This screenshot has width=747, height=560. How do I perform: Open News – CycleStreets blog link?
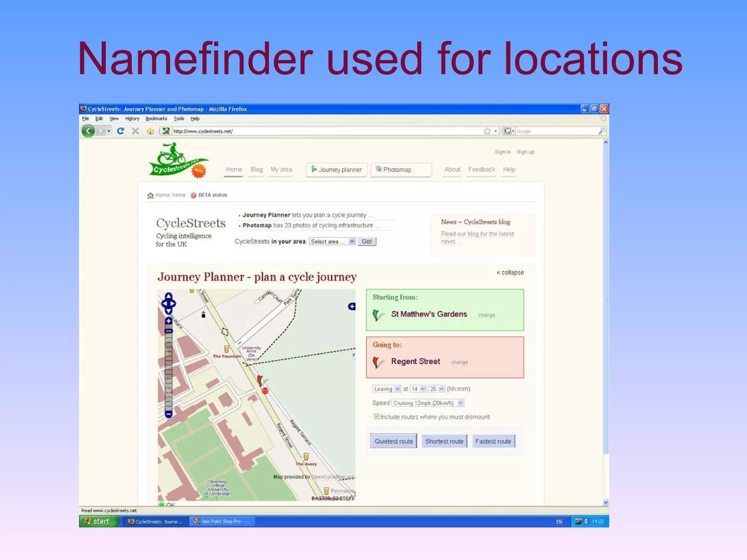[475, 222]
